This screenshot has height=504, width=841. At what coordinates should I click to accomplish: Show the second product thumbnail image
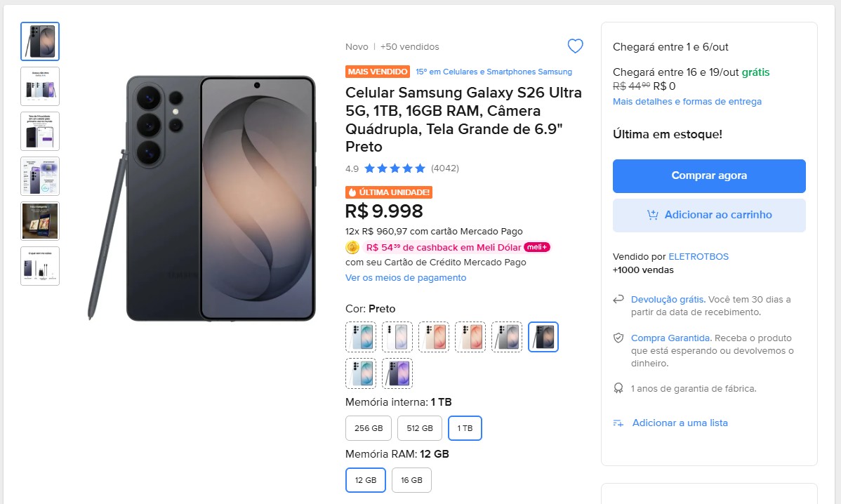pyautogui.click(x=40, y=86)
